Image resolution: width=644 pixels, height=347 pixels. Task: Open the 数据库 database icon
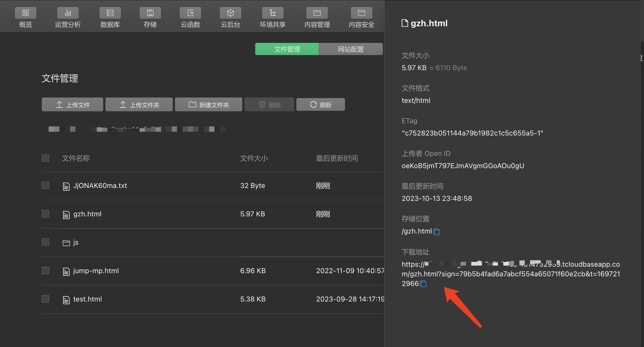(110, 13)
